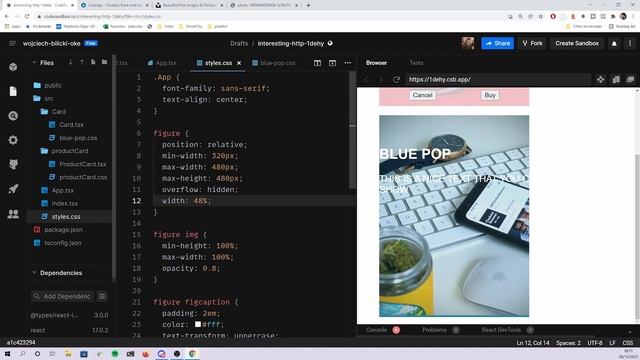This screenshot has height=360, width=640.
Task: Refresh the preview browser
Action: pyautogui.click(x=396, y=80)
